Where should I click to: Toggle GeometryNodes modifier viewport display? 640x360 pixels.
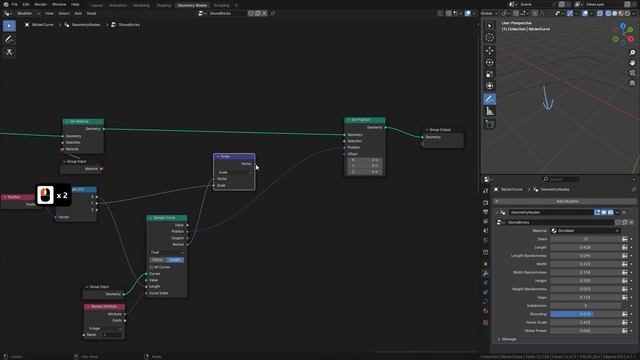pyautogui.click(x=604, y=212)
